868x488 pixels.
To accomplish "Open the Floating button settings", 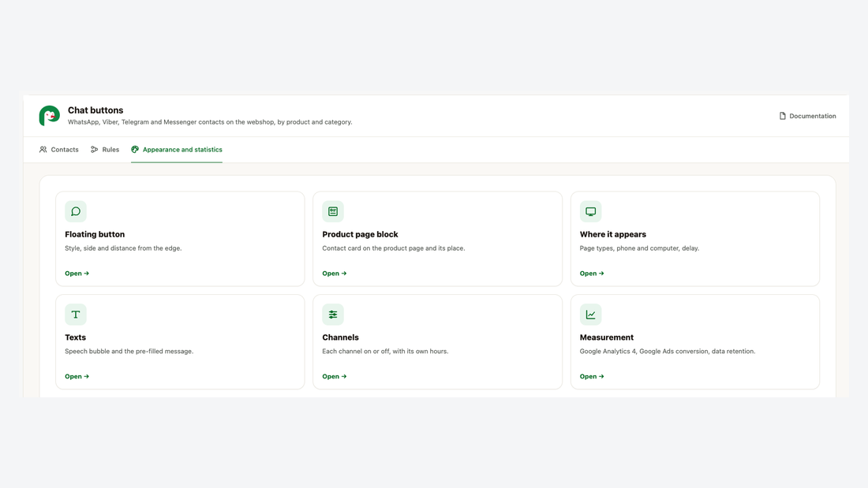I will point(77,274).
